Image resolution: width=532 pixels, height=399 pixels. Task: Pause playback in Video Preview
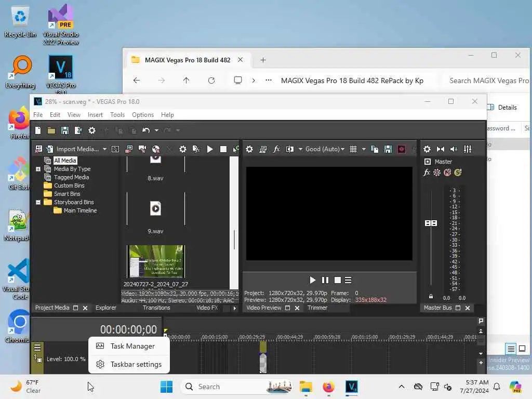coord(325,280)
